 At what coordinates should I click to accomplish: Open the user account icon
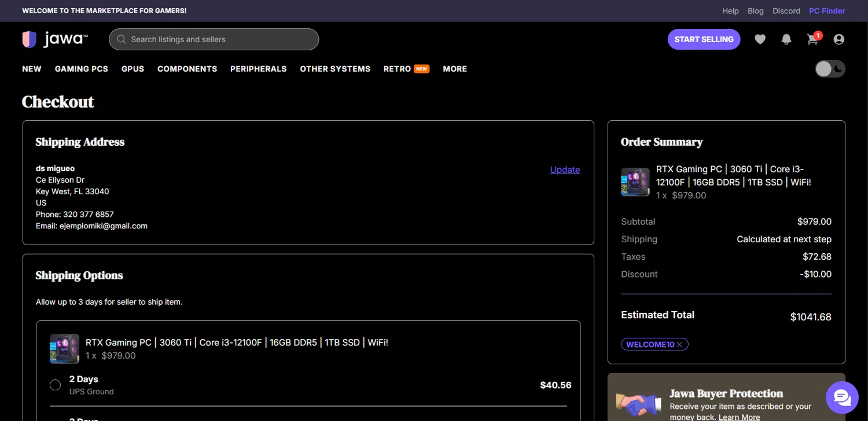(x=838, y=39)
